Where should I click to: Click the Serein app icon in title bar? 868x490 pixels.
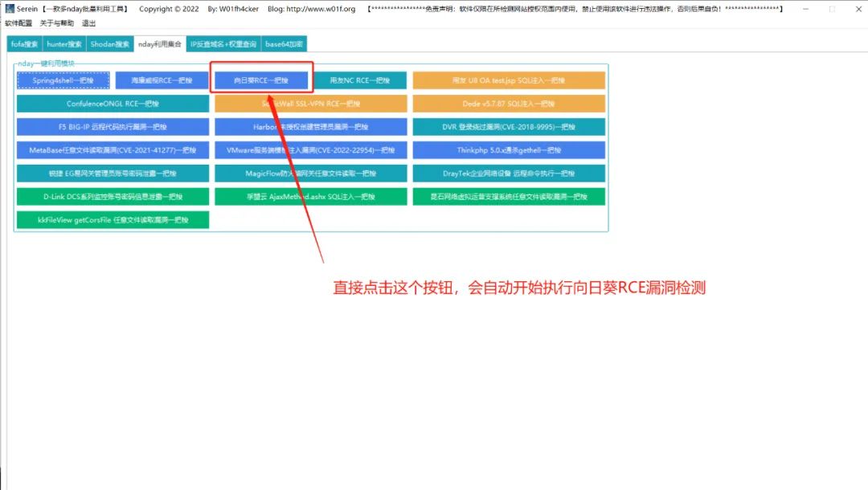[x=10, y=8]
